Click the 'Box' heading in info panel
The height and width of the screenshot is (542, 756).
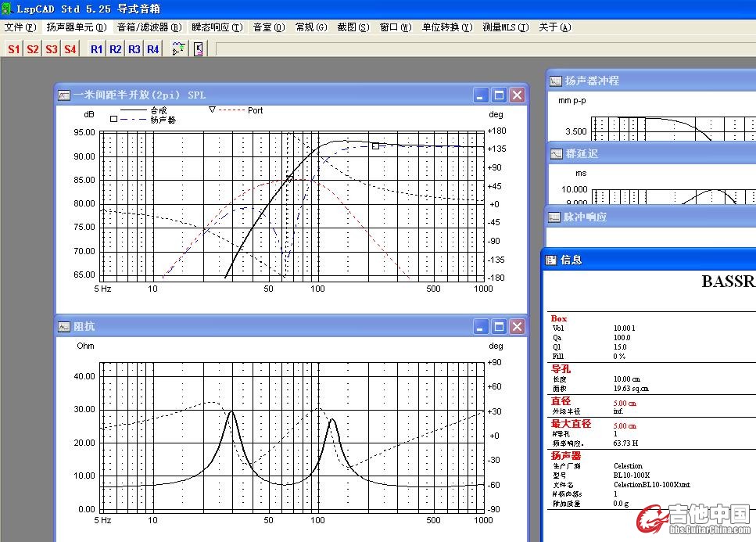(559, 319)
